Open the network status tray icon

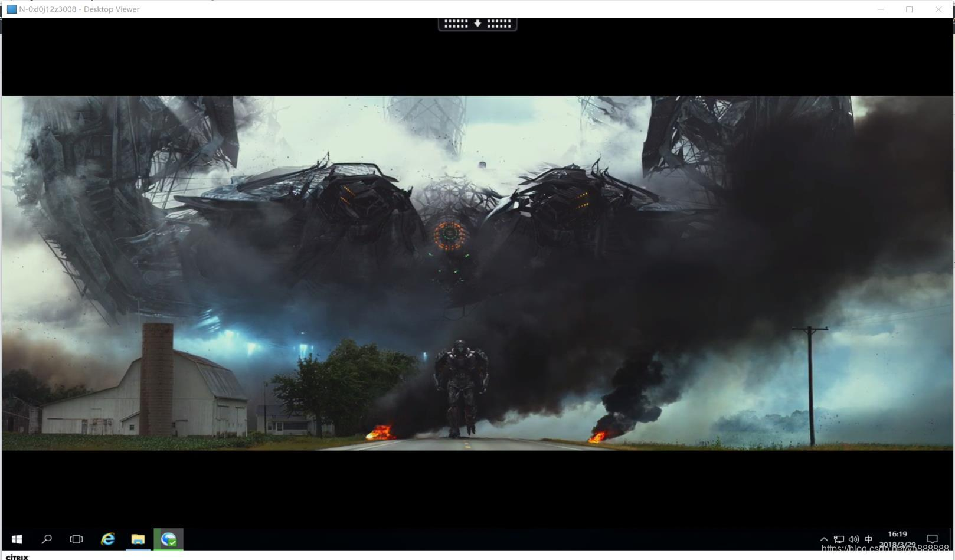pos(839,539)
